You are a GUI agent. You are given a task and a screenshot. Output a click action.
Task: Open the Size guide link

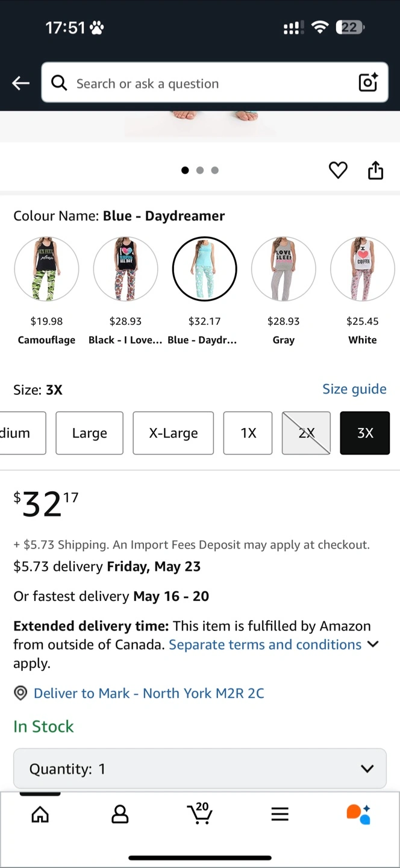pyautogui.click(x=354, y=389)
